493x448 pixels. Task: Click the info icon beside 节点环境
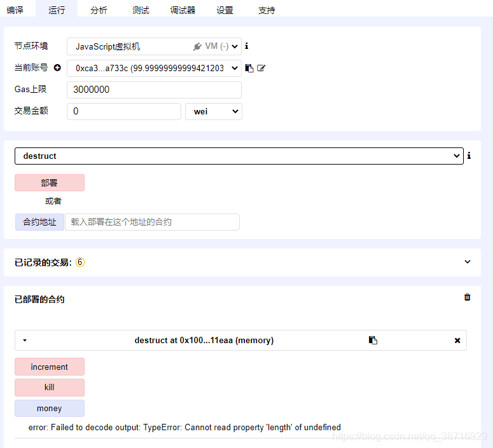[247, 46]
